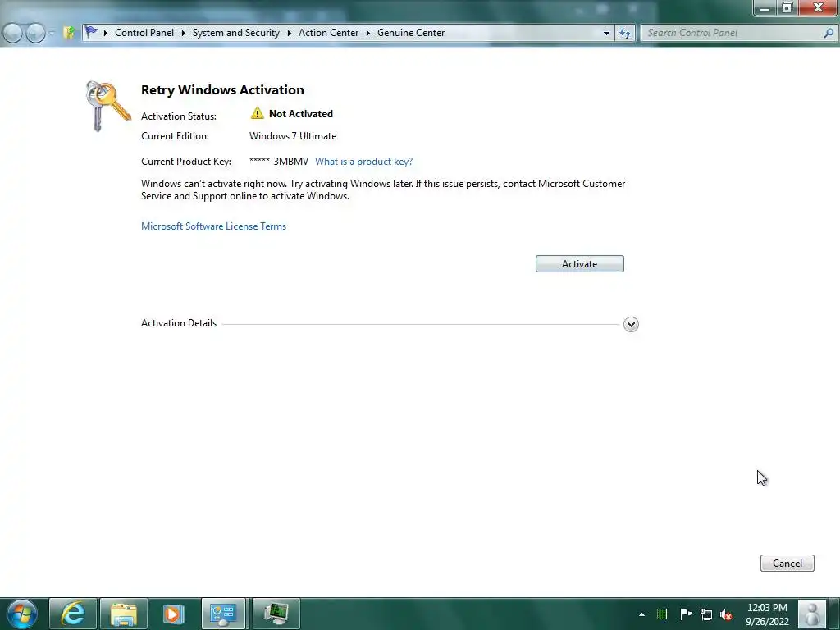
Task: Click the Not Activated status text
Action: (300, 113)
